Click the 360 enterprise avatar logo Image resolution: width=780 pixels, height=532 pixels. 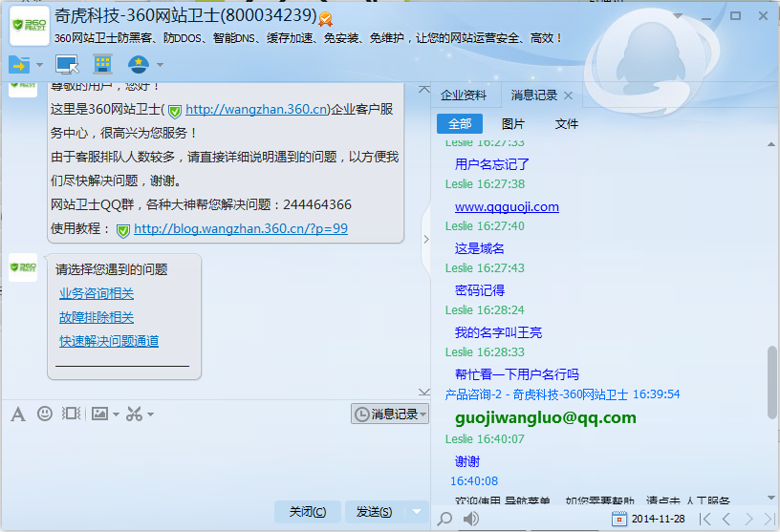pyautogui.click(x=30, y=26)
